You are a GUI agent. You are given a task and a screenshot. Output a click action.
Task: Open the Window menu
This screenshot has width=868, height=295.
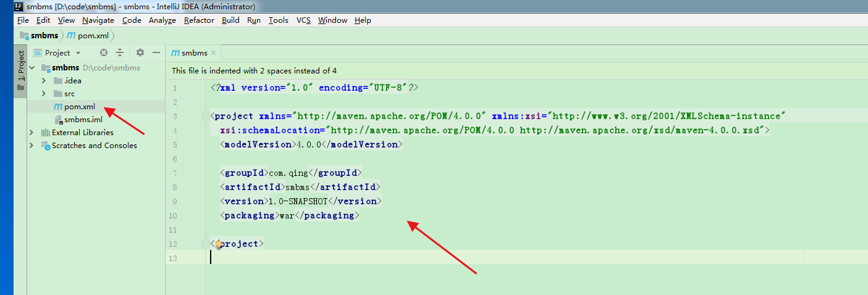tap(332, 20)
